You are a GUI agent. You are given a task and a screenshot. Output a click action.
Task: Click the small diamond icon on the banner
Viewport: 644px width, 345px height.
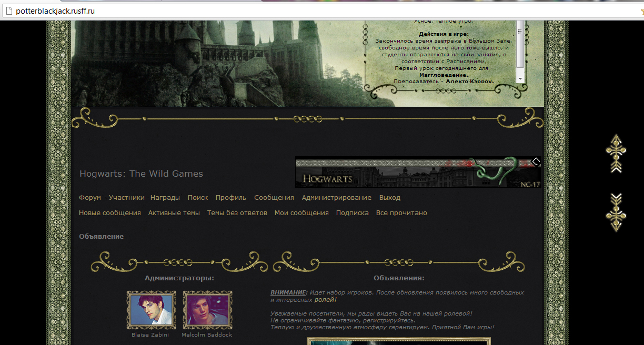click(536, 161)
